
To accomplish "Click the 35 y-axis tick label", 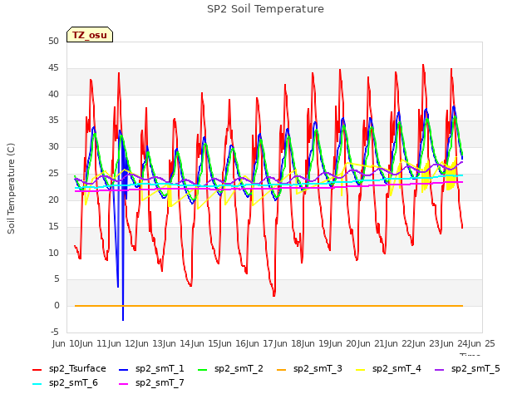I will 53,121.
